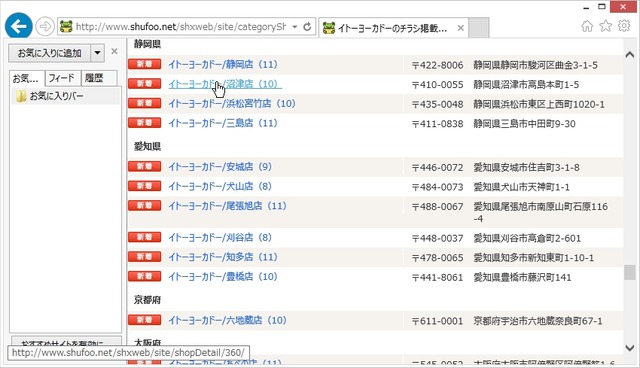This screenshot has height=368, width=640.
Task: Go back with the blue arrow button
Action: pyautogui.click(x=19, y=26)
